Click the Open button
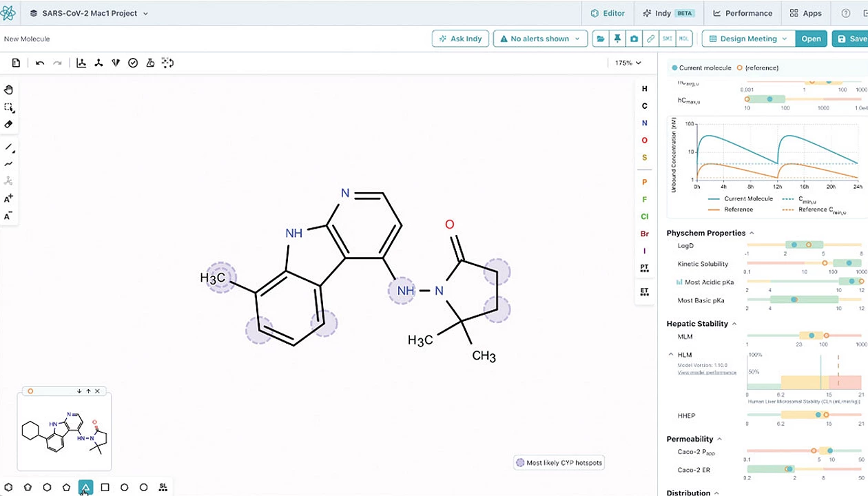 pos(811,39)
